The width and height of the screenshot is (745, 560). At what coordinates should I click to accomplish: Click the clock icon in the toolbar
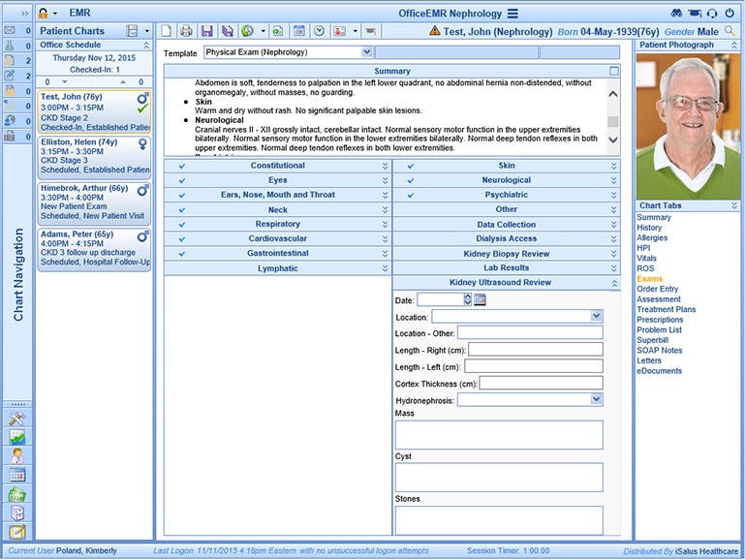319,31
